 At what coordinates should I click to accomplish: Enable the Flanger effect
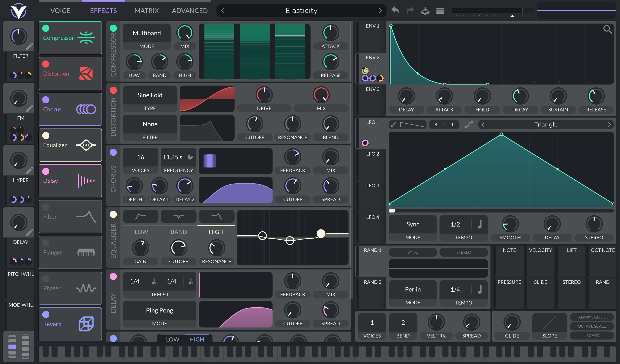(46, 243)
